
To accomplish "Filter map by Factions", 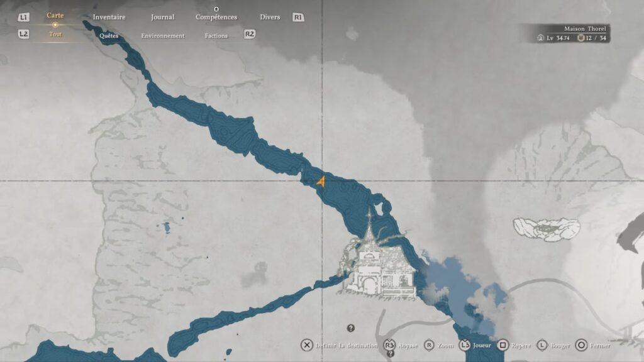I will point(216,36).
